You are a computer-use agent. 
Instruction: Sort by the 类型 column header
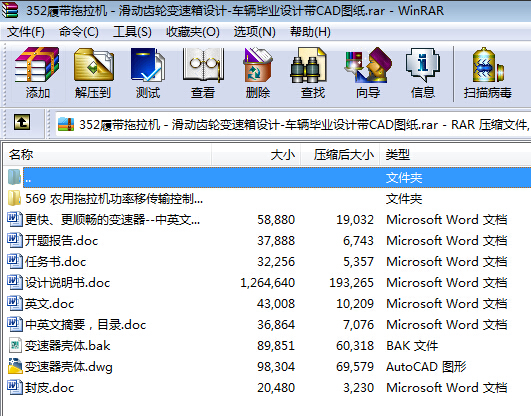click(x=455, y=155)
